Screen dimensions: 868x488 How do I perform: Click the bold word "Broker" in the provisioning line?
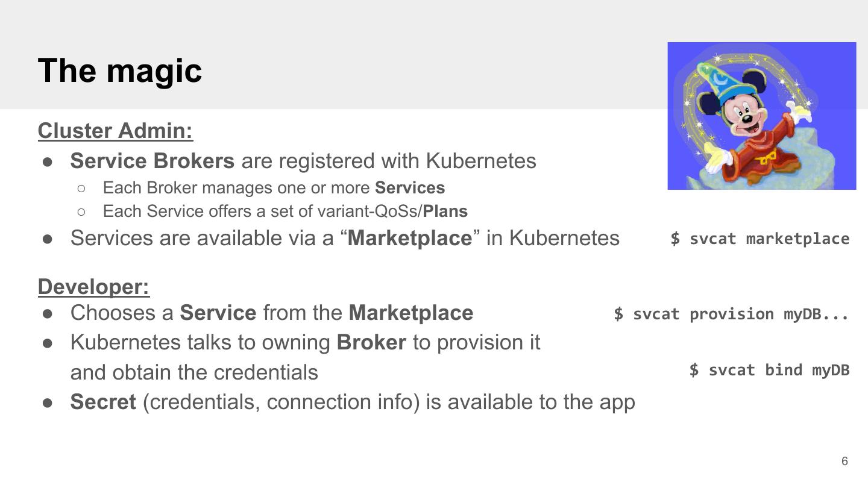371,342
